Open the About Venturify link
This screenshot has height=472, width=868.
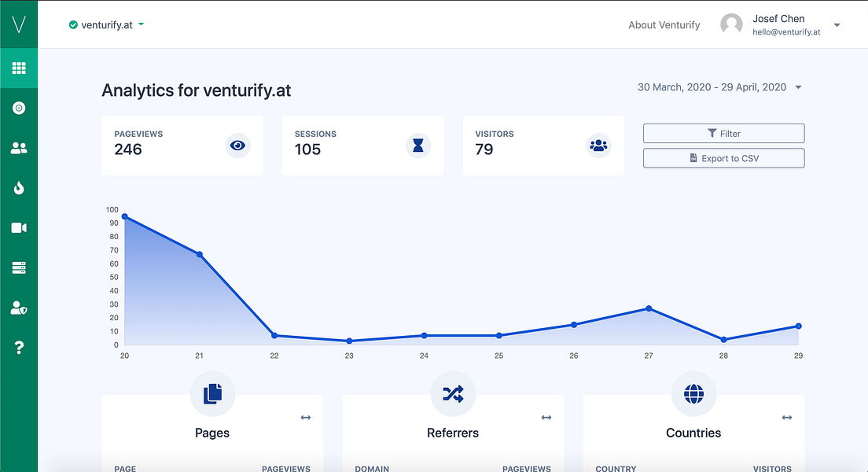pos(664,25)
